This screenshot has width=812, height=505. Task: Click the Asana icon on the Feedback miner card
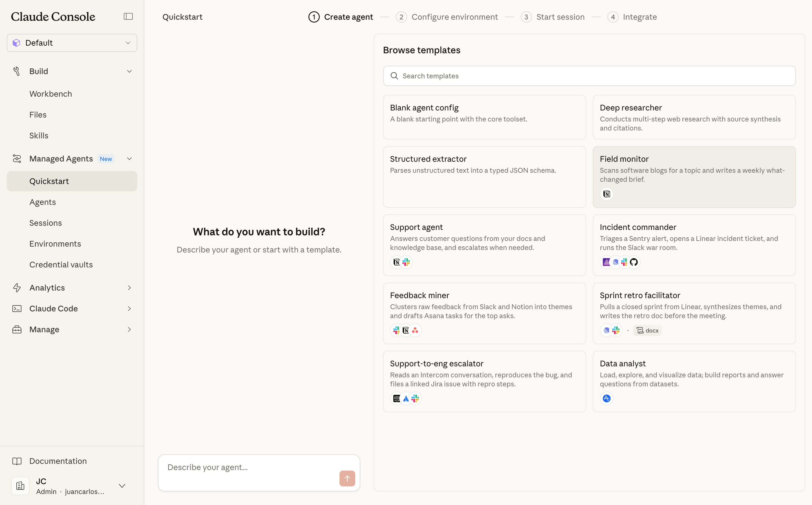(x=415, y=330)
